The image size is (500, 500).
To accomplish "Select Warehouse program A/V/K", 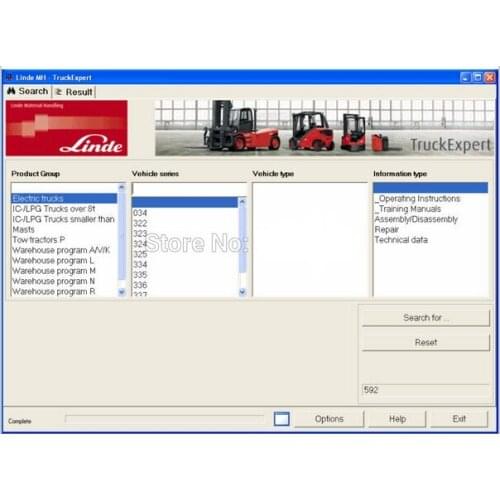I will pos(64,250).
